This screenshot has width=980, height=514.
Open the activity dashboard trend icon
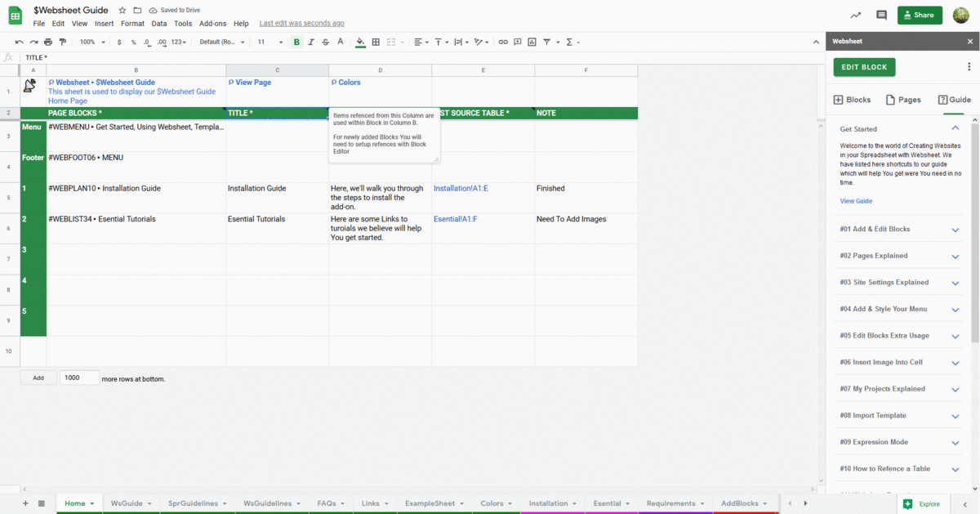click(x=855, y=15)
